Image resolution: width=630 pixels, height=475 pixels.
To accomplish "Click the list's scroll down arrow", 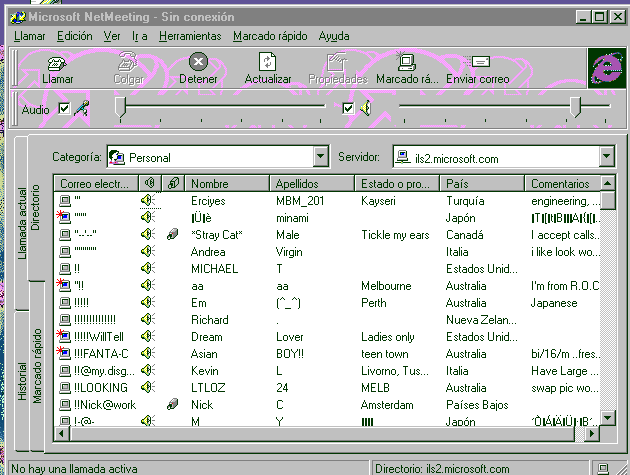I will (x=608, y=418).
